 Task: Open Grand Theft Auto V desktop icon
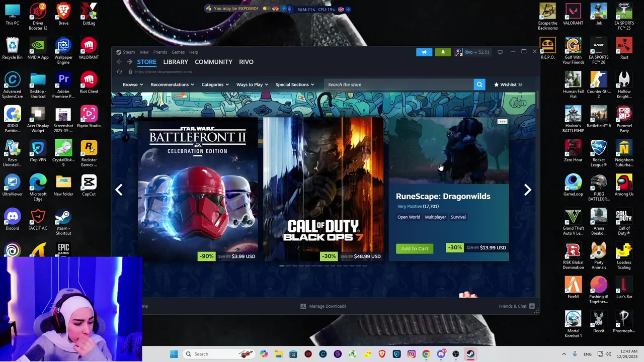(x=573, y=222)
